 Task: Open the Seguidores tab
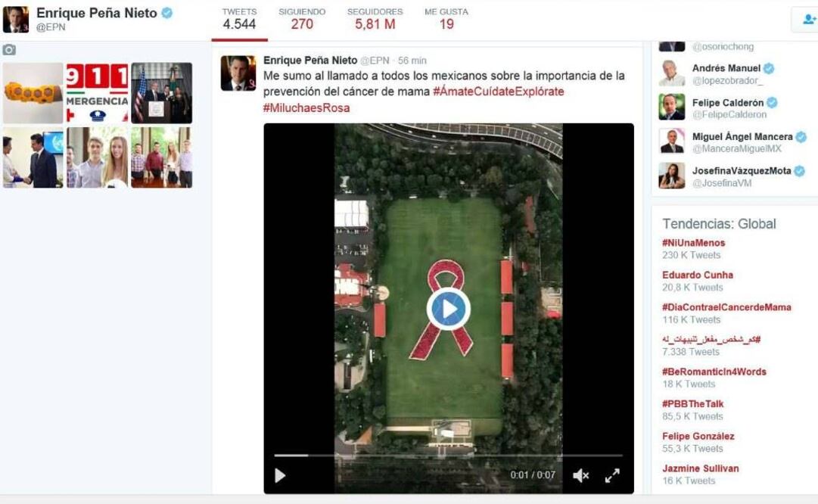click(375, 19)
